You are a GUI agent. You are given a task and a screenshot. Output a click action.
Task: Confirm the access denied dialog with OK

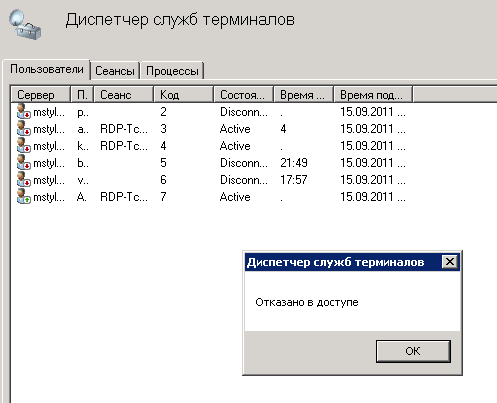tap(413, 351)
